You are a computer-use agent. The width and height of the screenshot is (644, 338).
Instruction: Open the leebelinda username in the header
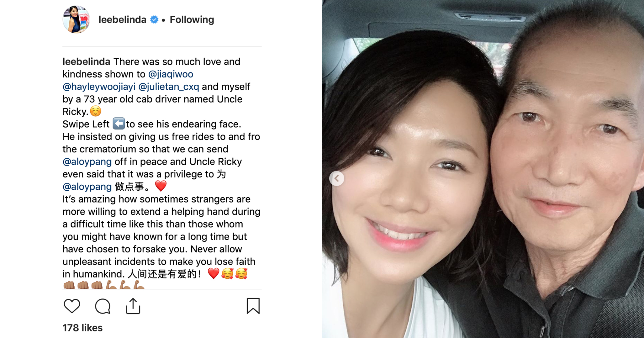click(122, 20)
